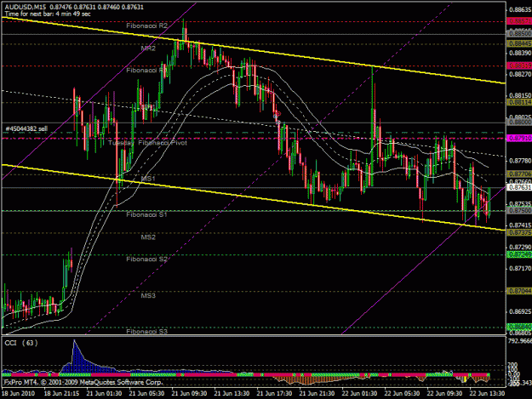The height and width of the screenshot is (399, 532).
Task: Click the gray 0.88000 price tag
Action: click(x=519, y=122)
